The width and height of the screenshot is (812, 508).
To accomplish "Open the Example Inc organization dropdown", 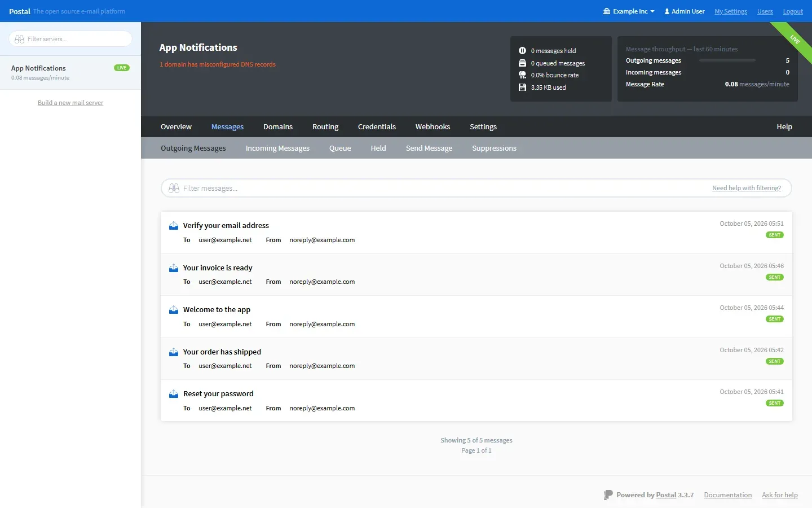I will tap(629, 11).
